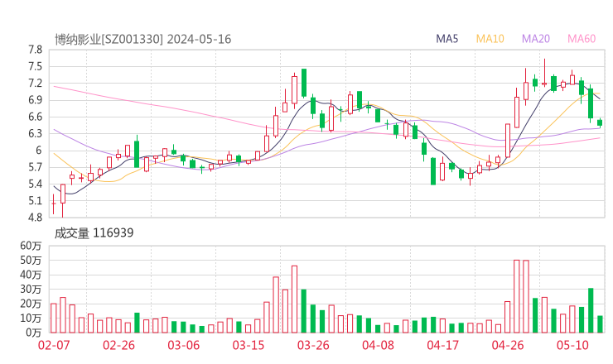This screenshot has height=364, width=613.
Task: Click the 10万 volume axis label
Action: tap(31, 318)
